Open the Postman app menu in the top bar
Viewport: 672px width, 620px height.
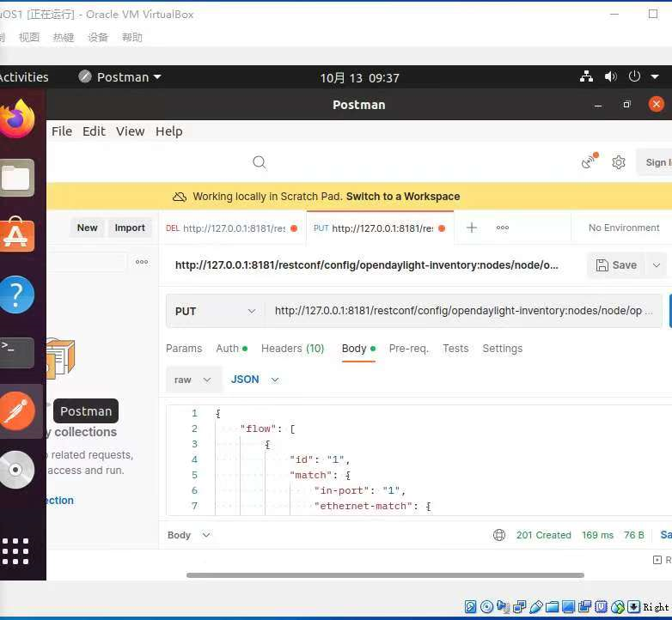(120, 77)
